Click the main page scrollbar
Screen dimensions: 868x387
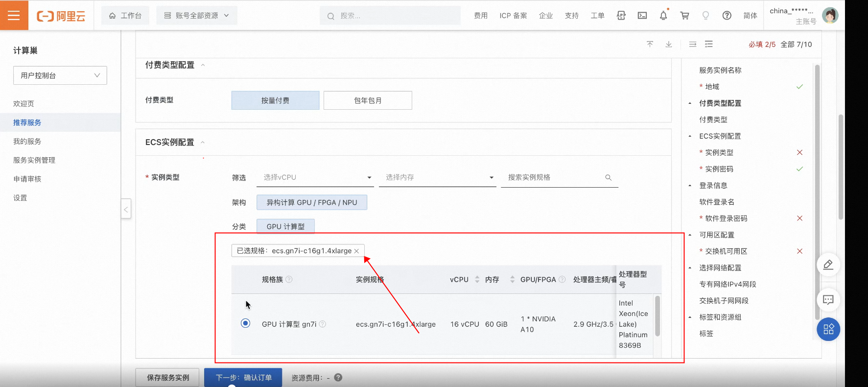(841, 167)
